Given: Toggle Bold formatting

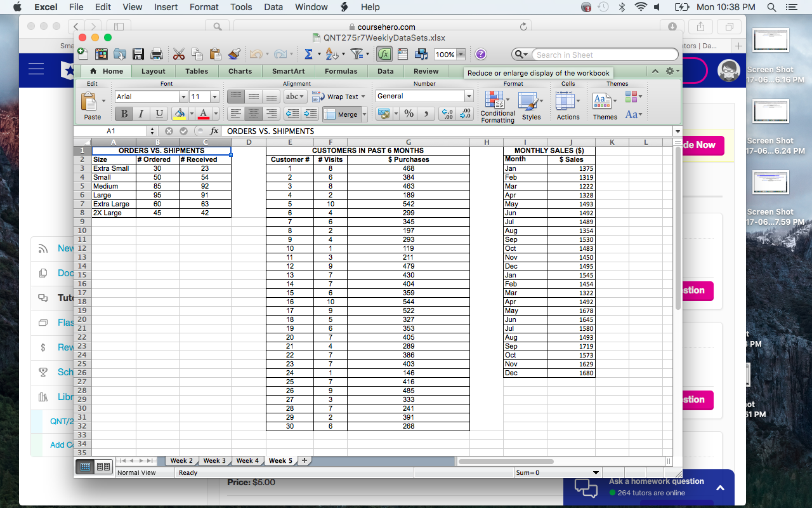Looking at the screenshot, I should (124, 114).
